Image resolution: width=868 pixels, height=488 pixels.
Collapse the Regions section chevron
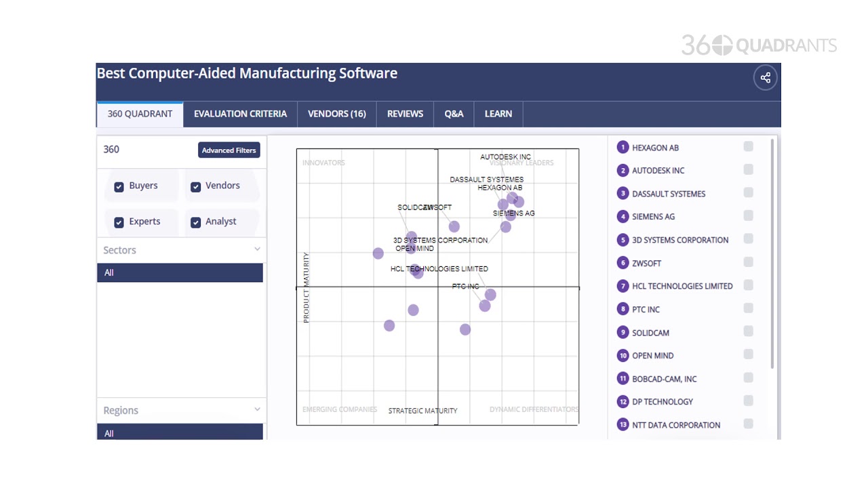tap(257, 409)
